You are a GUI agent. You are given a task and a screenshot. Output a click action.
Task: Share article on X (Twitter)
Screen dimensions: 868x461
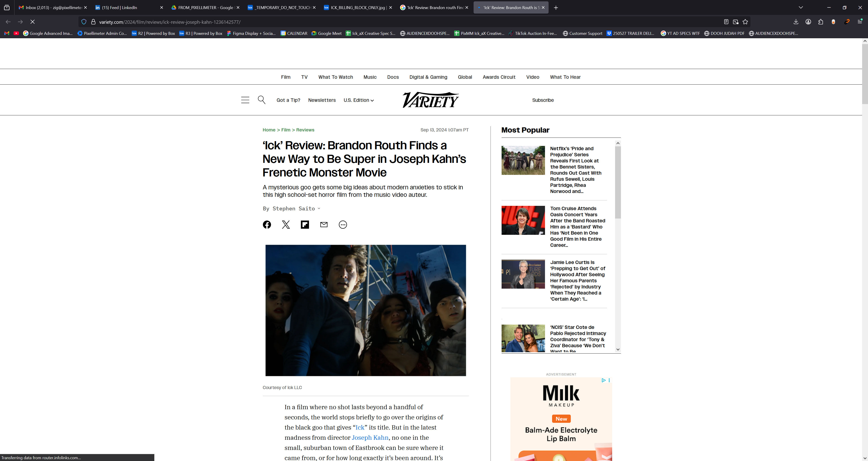click(286, 225)
